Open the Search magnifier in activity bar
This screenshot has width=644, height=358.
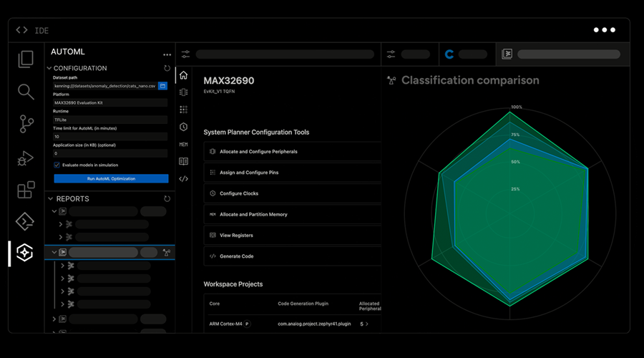pyautogui.click(x=26, y=92)
